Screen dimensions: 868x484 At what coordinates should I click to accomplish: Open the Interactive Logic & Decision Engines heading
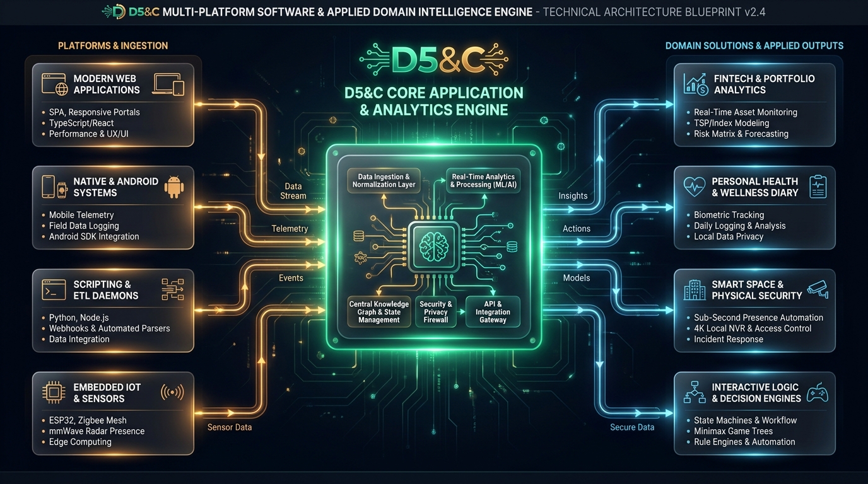tap(756, 393)
